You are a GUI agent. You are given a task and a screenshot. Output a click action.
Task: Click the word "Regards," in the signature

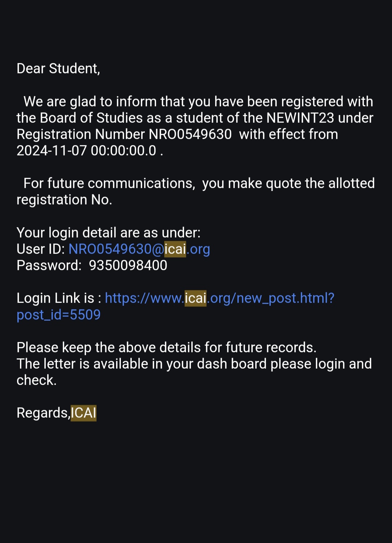point(43,413)
